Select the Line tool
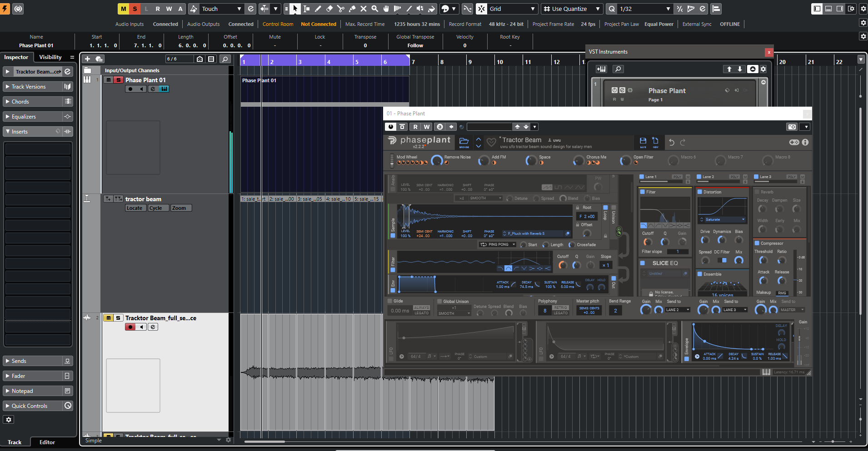The height and width of the screenshot is (451, 868). [x=409, y=9]
